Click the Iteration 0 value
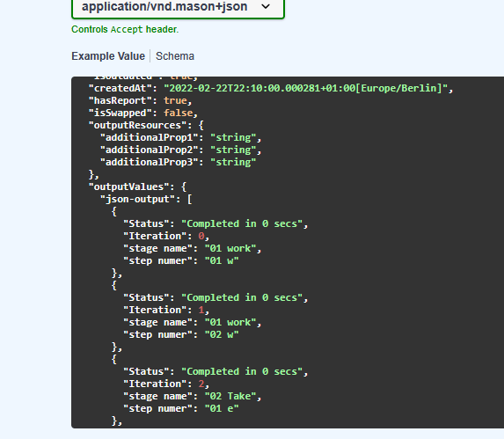The height and width of the screenshot is (439, 504). tap(201, 236)
